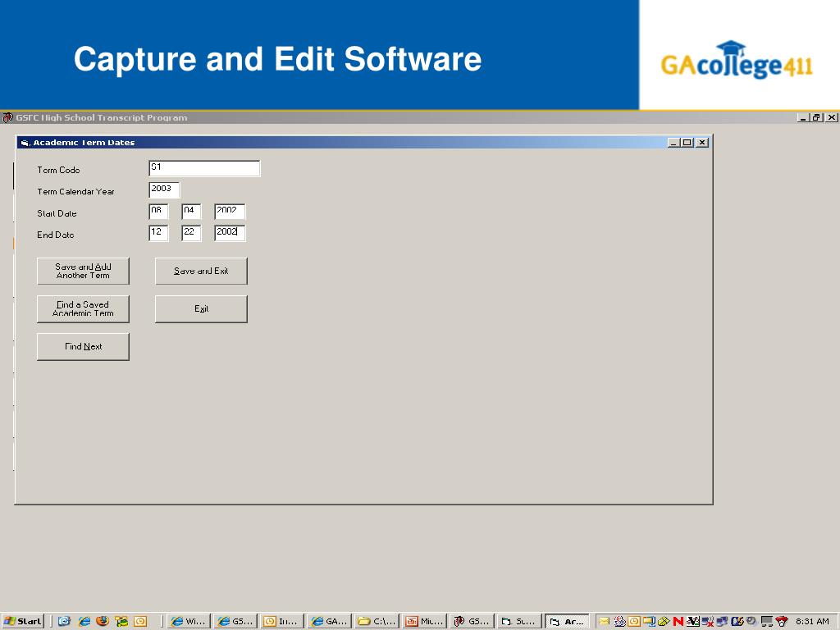This screenshot has height=630, width=840.
Task: Switch to the "Wi..." Internet Explorer taskbar button
Action: 189,622
